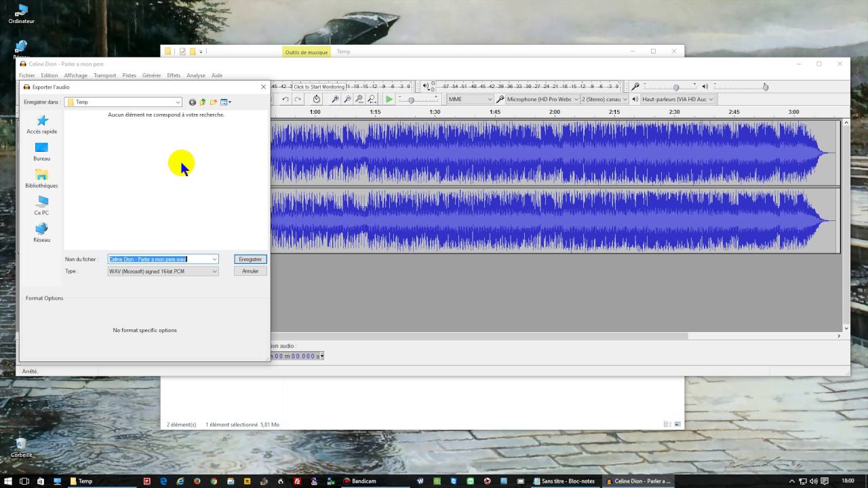Open the Microphone recording device dropdown
868x488 pixels.
542,99
